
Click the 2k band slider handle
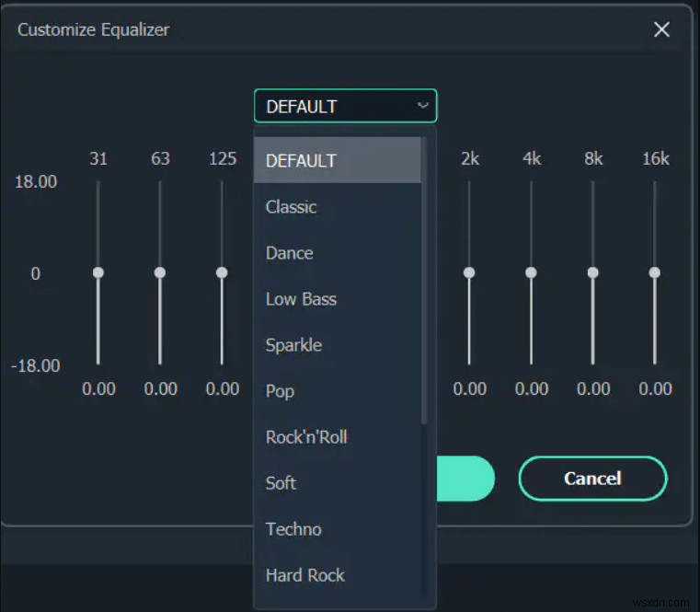click(469, 272)
